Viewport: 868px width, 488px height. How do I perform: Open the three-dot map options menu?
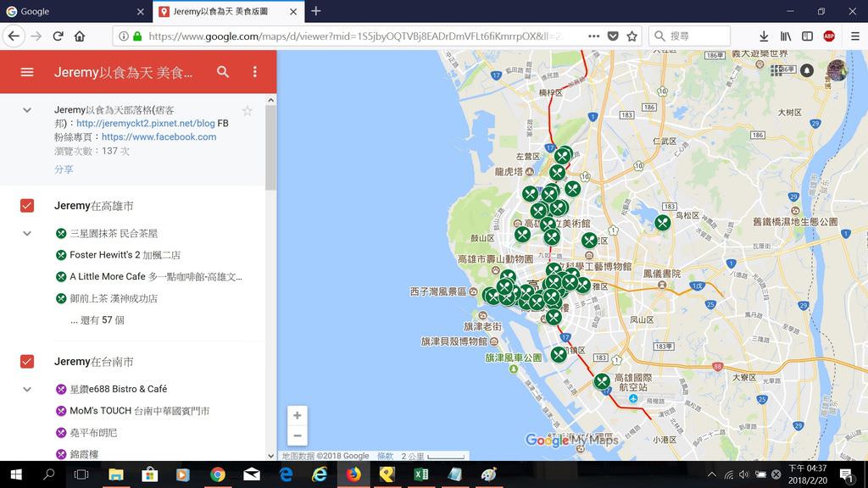click(254, 71)
